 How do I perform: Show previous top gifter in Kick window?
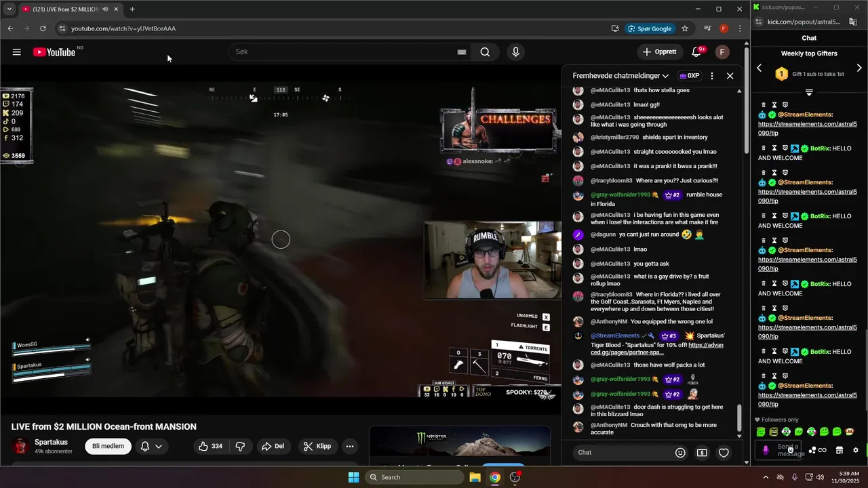coord(759,68)
